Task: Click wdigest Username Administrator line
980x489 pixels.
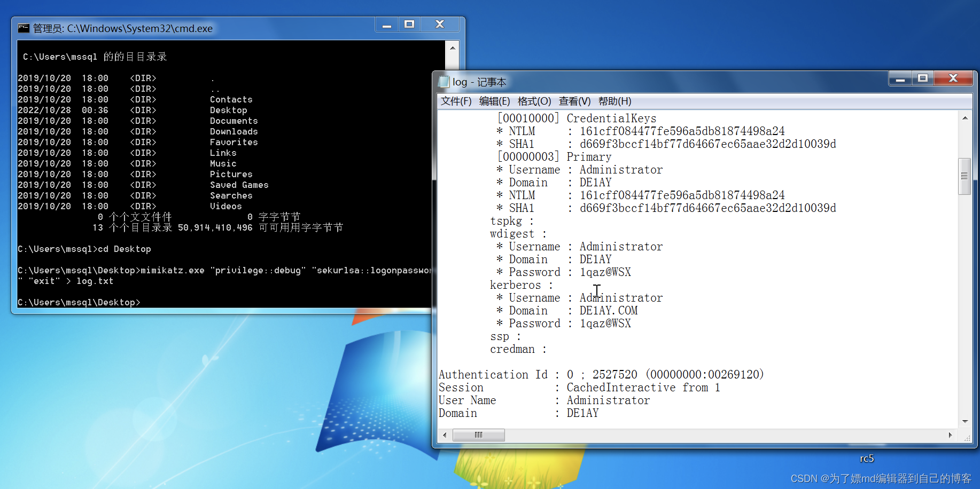Action: point(580,247)
